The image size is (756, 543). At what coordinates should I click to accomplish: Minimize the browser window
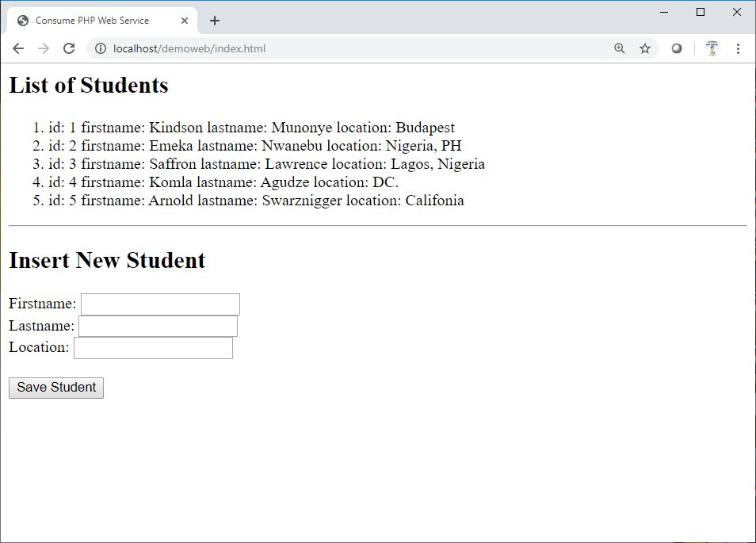click(x=664, y=12)
